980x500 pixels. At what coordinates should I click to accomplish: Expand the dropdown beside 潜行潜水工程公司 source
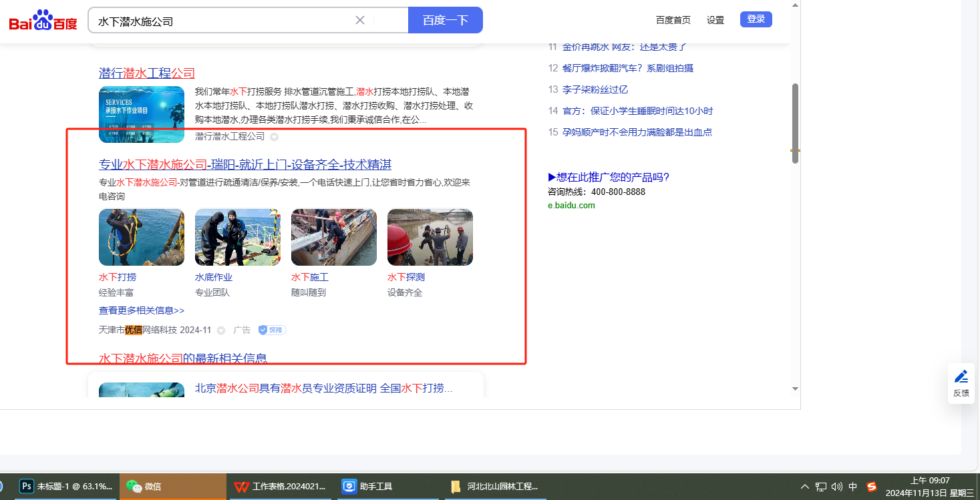click(x=274, y=137)
